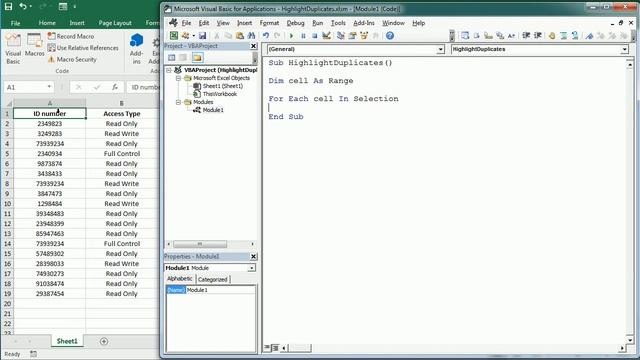Screen dimensions: 640x360
Task: Toggle Use Relative References in Excel ribbon
Action: point(83,48)
